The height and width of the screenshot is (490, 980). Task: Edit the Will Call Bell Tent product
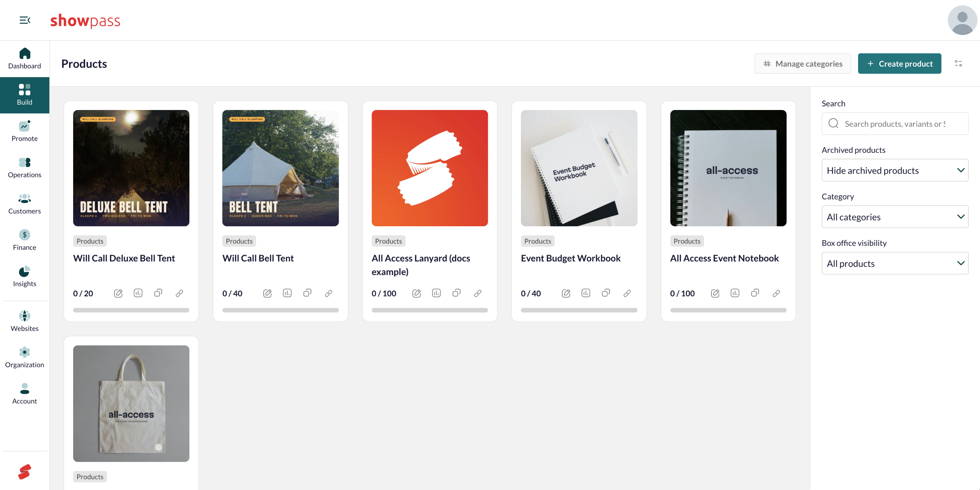coord(267,293)
